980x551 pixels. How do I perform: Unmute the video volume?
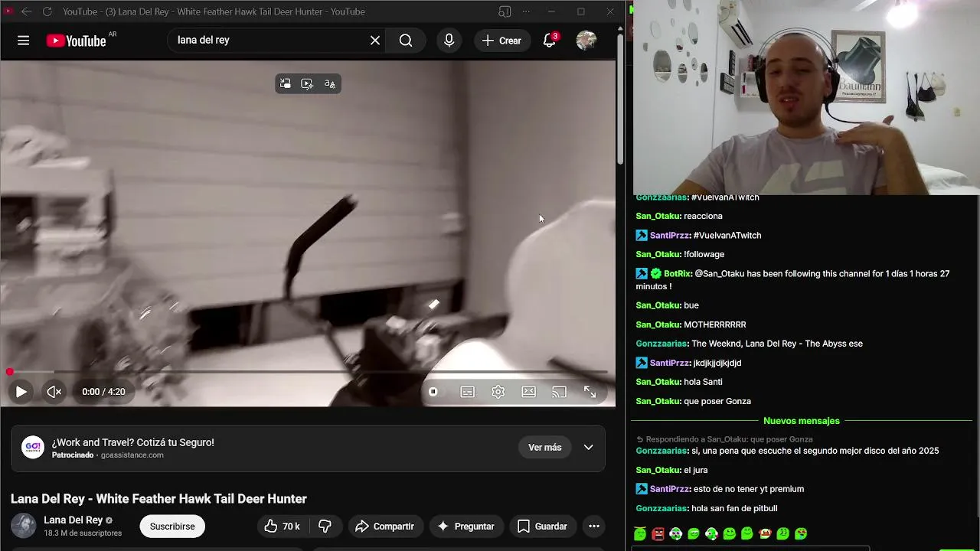click(x=54, y=392)
